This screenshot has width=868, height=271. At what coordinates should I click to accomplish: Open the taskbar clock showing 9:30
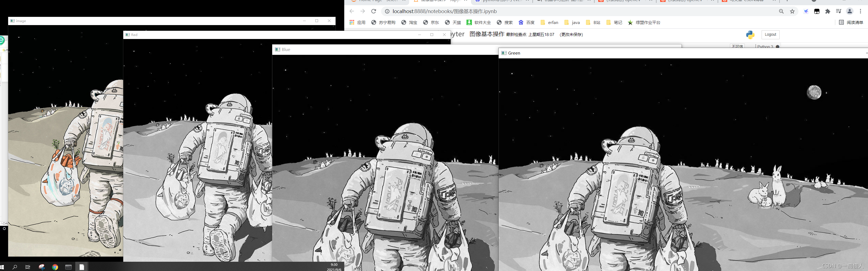tap(334, 267)
